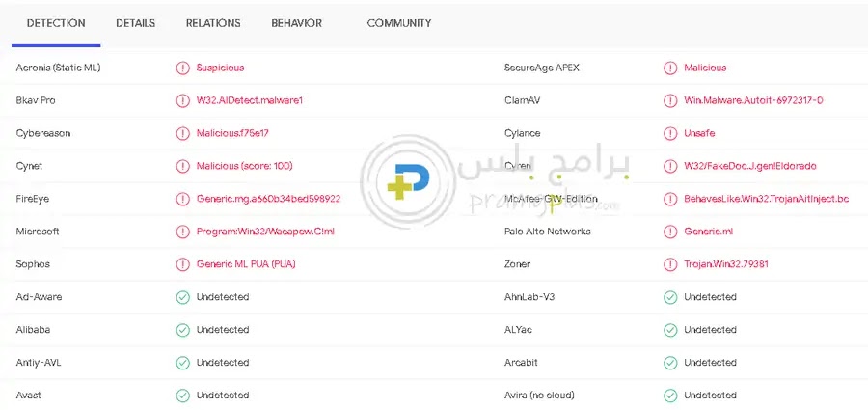Click the Program:Win32/Wacapew.C!ml result
Image resolution: width=868 pixels, height=410 pixels.
[266, 231]
